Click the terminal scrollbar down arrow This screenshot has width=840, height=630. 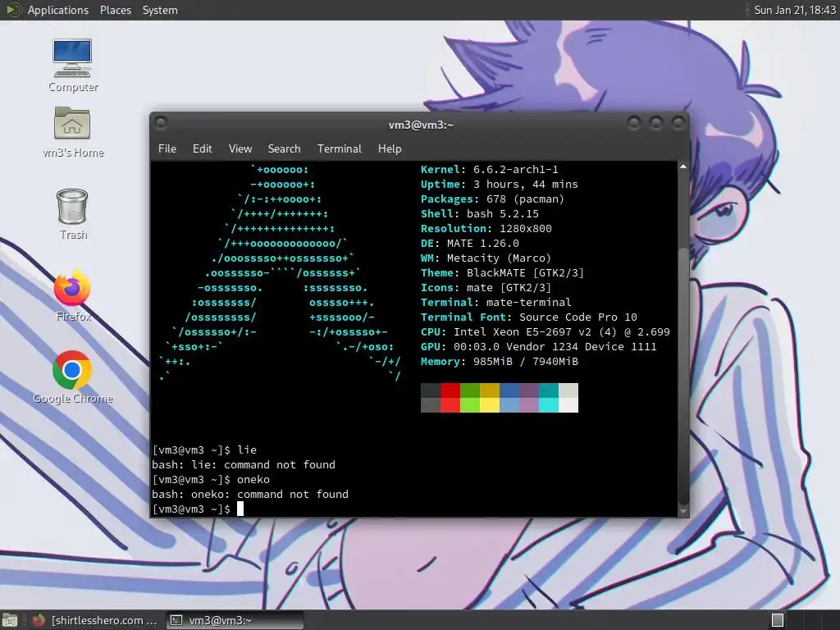click(x=683, y=511)
